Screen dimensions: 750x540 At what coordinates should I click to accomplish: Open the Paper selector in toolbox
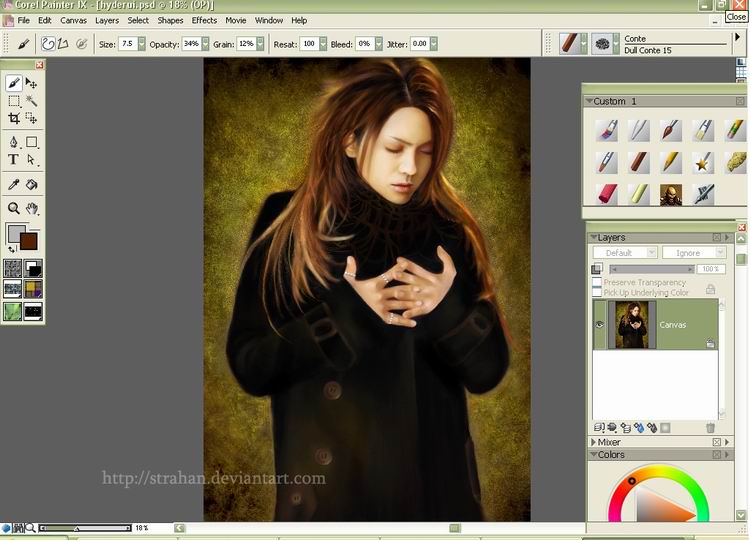(13, 269)
